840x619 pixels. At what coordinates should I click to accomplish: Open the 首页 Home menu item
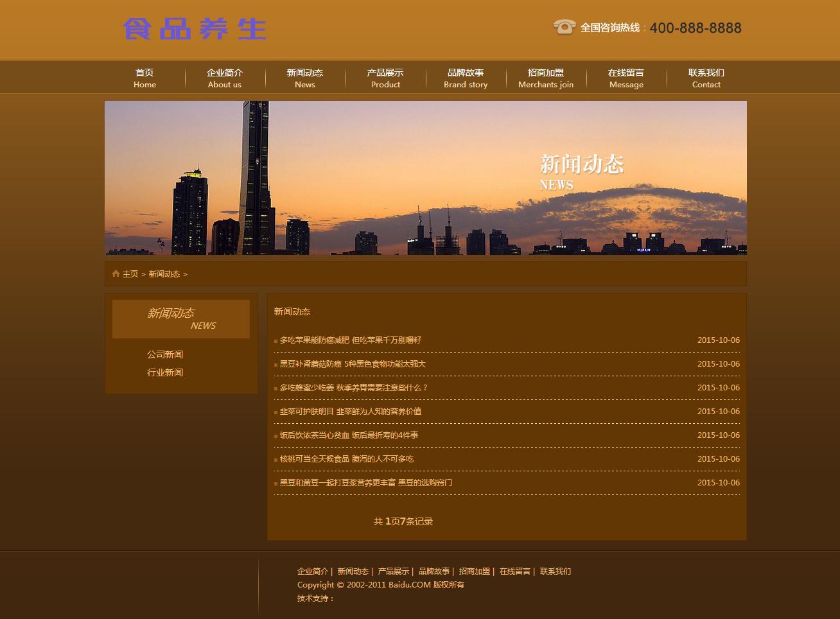tap(144, 78)
